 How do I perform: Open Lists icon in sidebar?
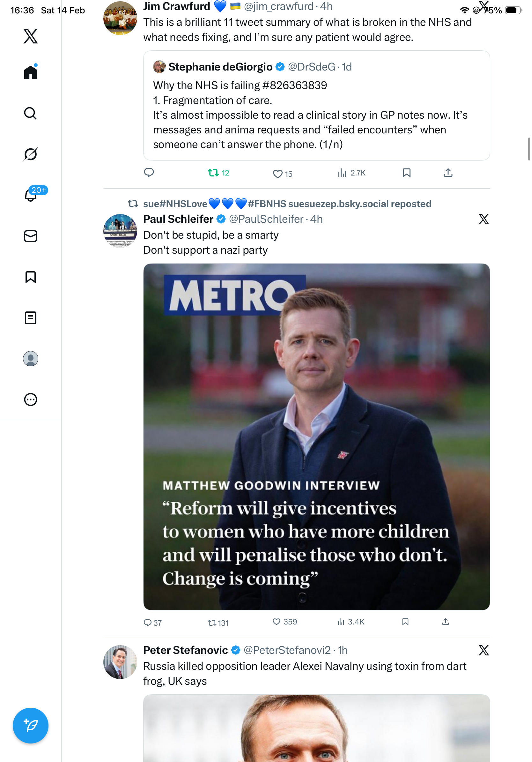click(x=31, y=317)
